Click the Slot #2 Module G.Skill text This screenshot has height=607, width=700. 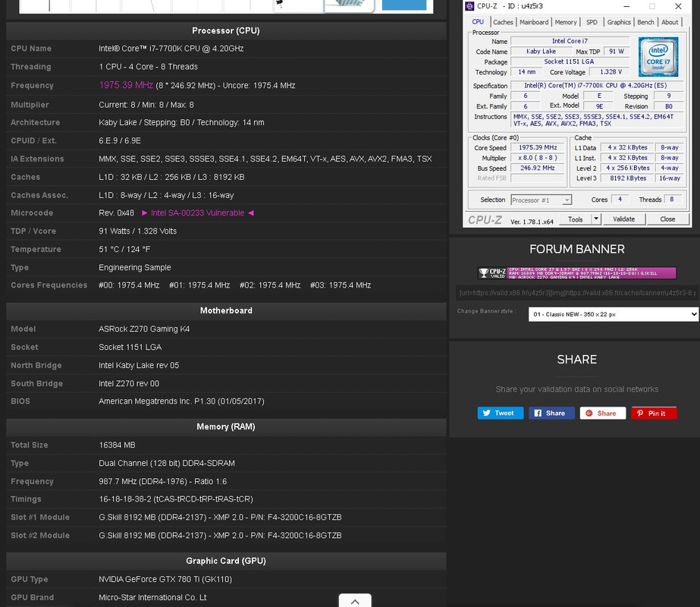[220, 536]
